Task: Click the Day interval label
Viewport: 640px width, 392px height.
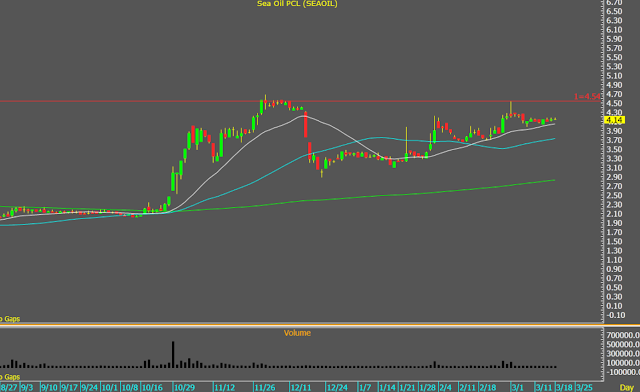Action: [x=627, y=387]
